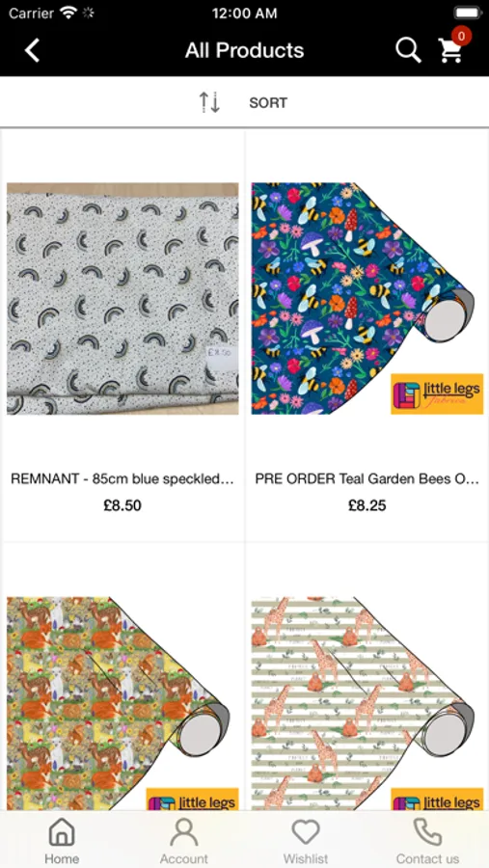Open PRE ORDER Teal Garden Bees title
The width and height of the screenshot is (489, 868).
tap(367, 478)
